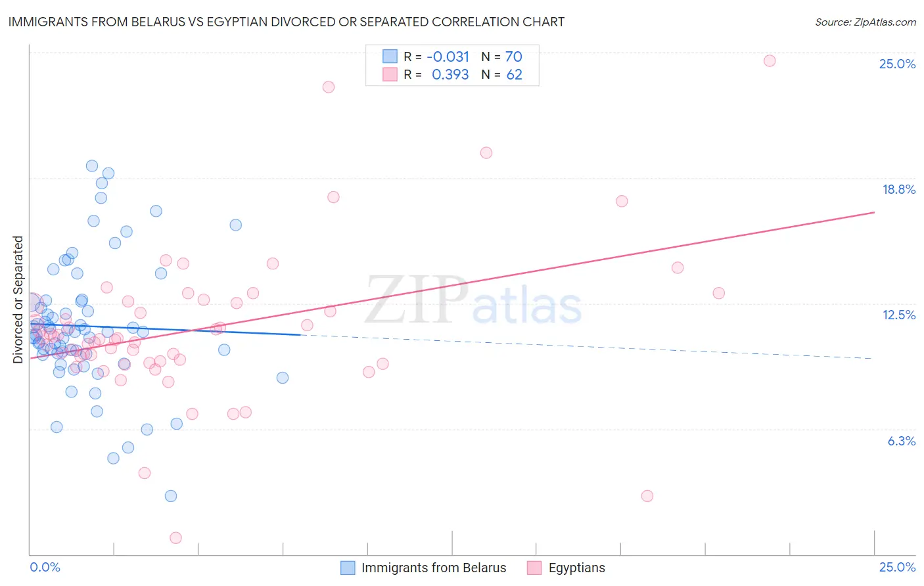Select the Immigrants from Belarus legend label
This screenshot has width=924, height=586.
[x=434, y=568]
